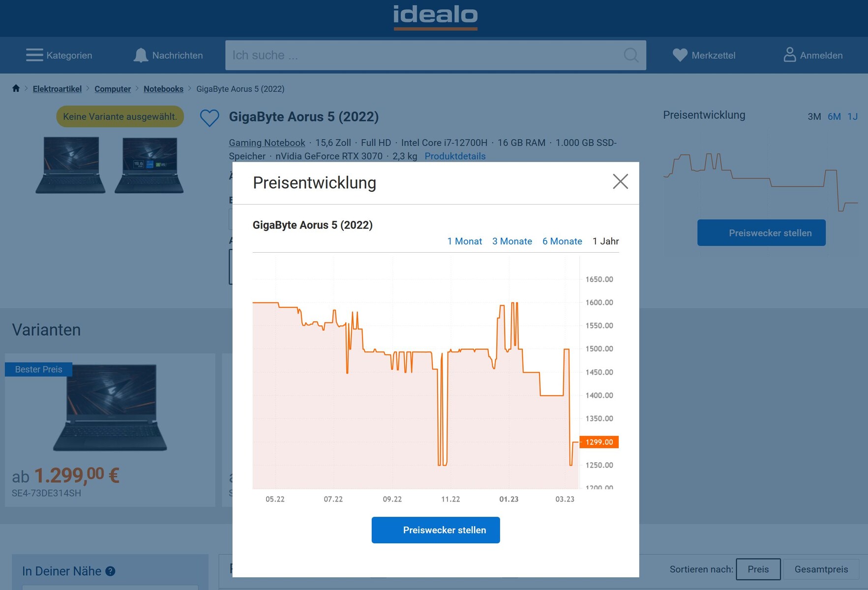The width and height of the screenshot is (868, 590).
Task: Sort offers by Gesamtpreis
Action: pyautogui.click(x=821, y=569)
